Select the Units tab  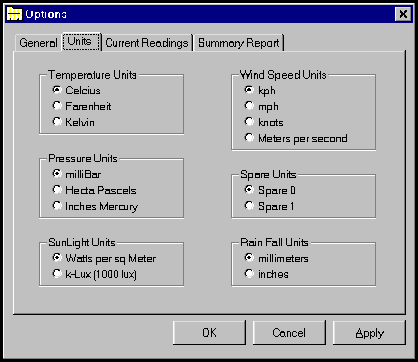coord(82,42)
